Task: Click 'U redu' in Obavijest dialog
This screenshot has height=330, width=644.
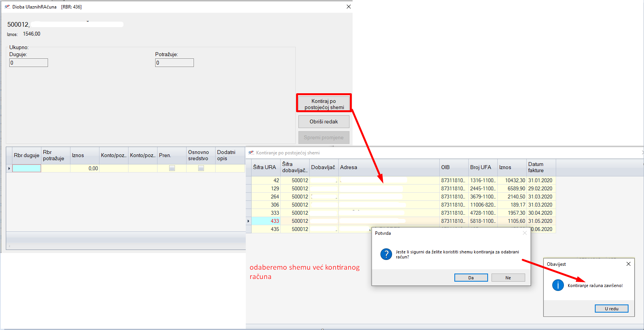Action: click(x=611, y=309)
